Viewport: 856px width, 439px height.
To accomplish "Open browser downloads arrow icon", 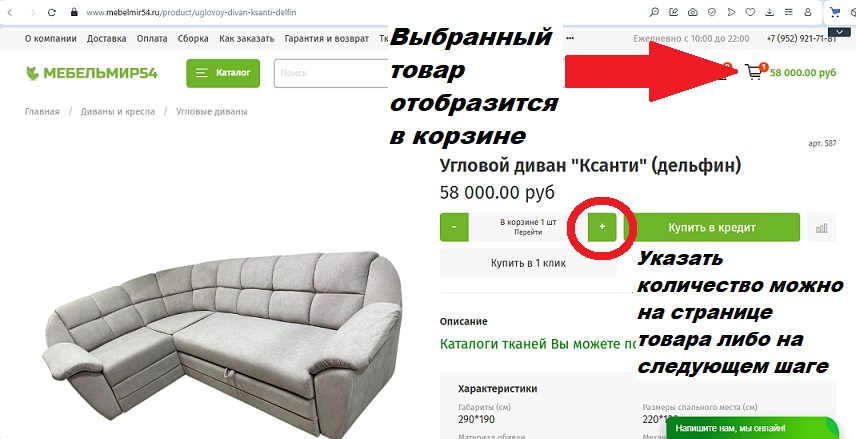I will pyautogui.click(x=769, y=12).
